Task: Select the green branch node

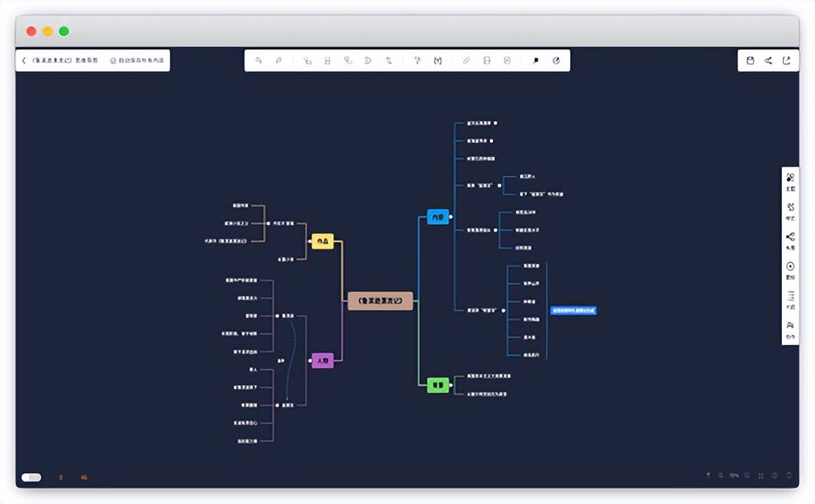Action: click(x=438, y=385)
